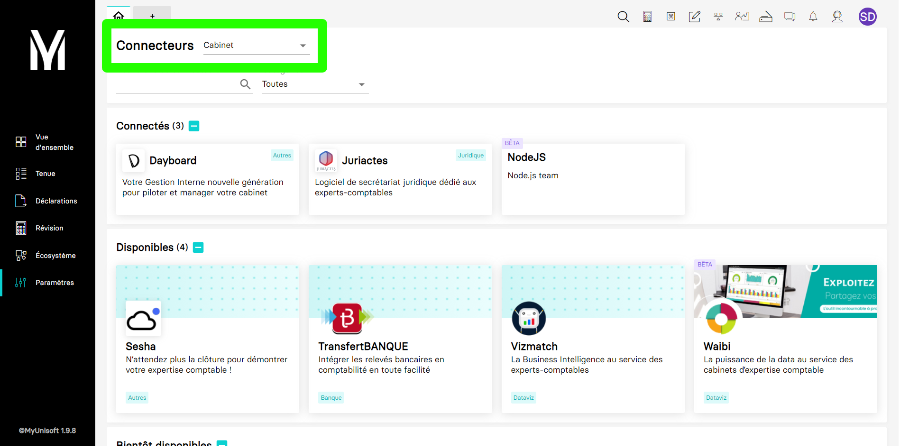The image size is (900, 446).
Task: Open notifications bell
Action: 813,17
